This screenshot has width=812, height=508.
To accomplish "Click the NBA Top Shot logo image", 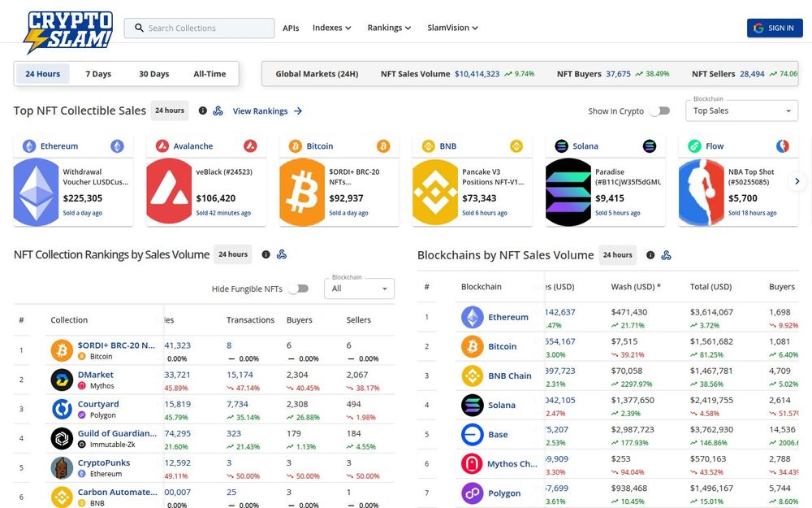I will [x=702, y=193].
